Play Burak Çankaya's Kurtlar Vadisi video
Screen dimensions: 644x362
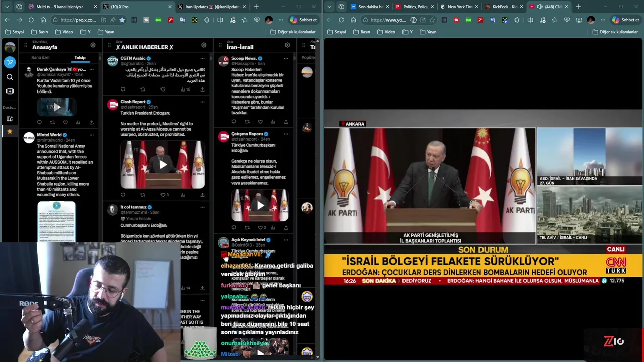click(x=56, y=107)
